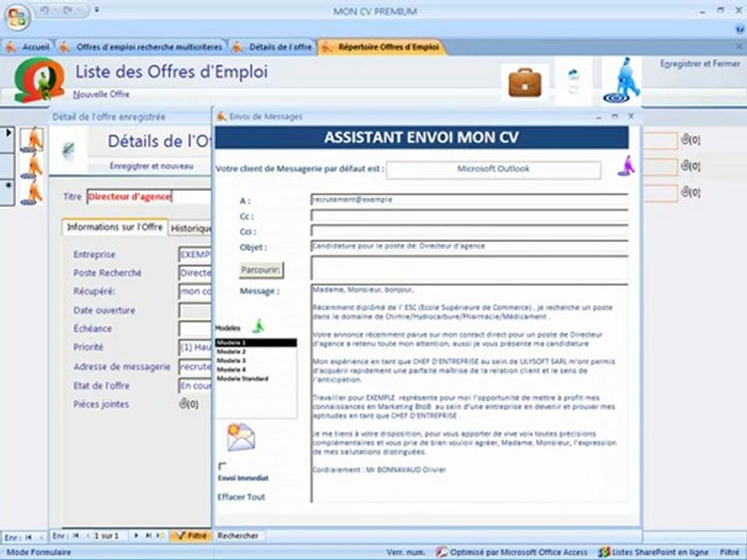Click the Entreprise field

[195, 254]
